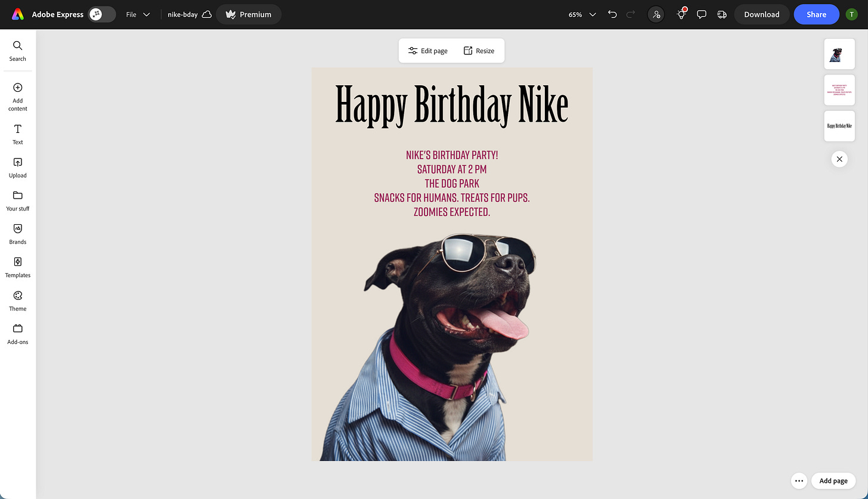Open the Upload panel
The height and width of the screenshot is (499, 868).
pyautogui.click(x=17, y=167)
